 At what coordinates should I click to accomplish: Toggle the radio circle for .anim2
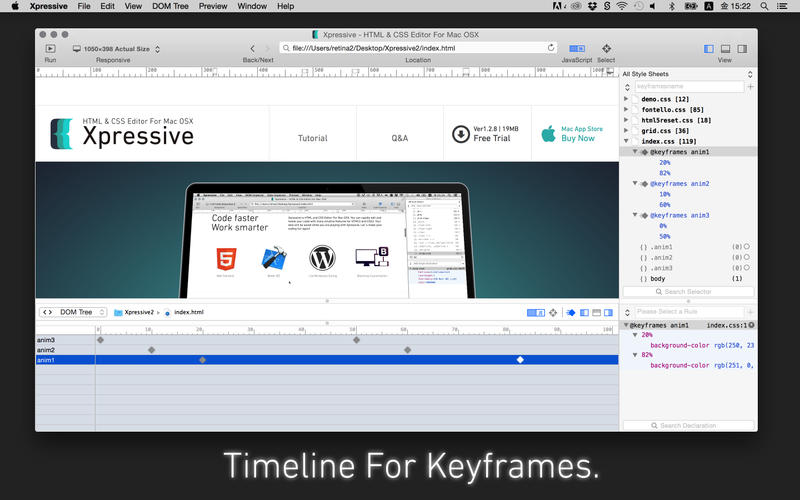(x=747, y=257)
